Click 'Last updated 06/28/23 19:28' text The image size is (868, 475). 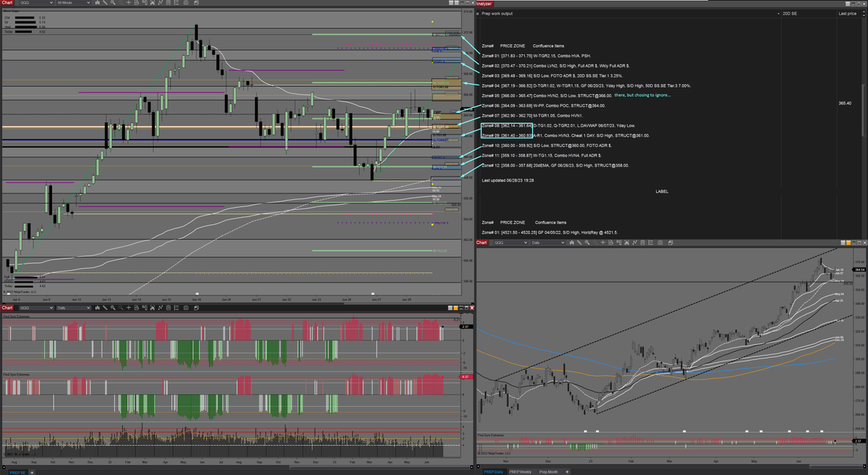(x=508, y=179)
